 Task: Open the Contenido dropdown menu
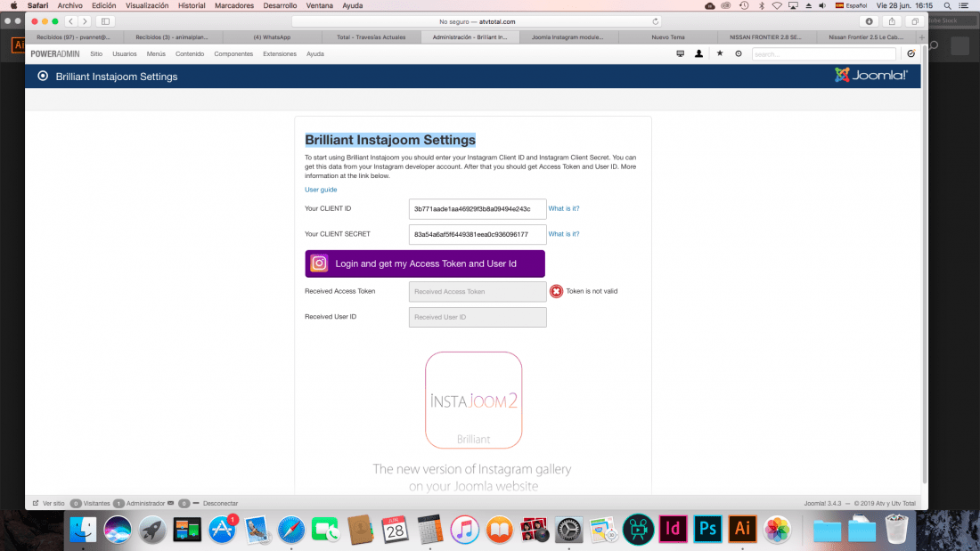pos(190,53)
